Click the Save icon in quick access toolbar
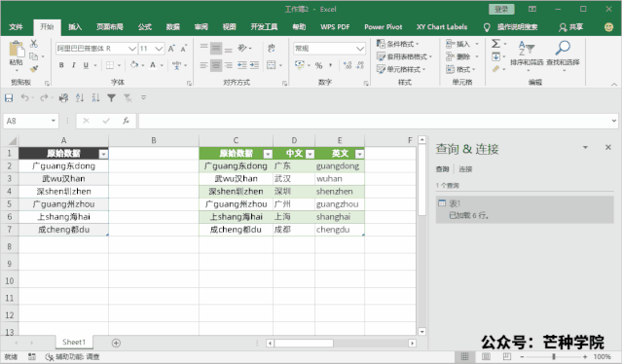 coord(9,98)
